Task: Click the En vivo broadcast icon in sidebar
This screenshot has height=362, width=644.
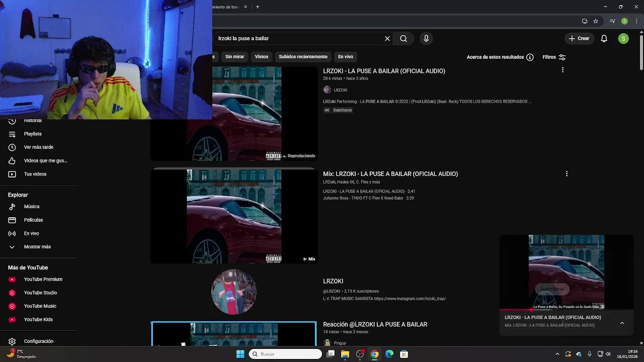Action: [x=12, y=233]
